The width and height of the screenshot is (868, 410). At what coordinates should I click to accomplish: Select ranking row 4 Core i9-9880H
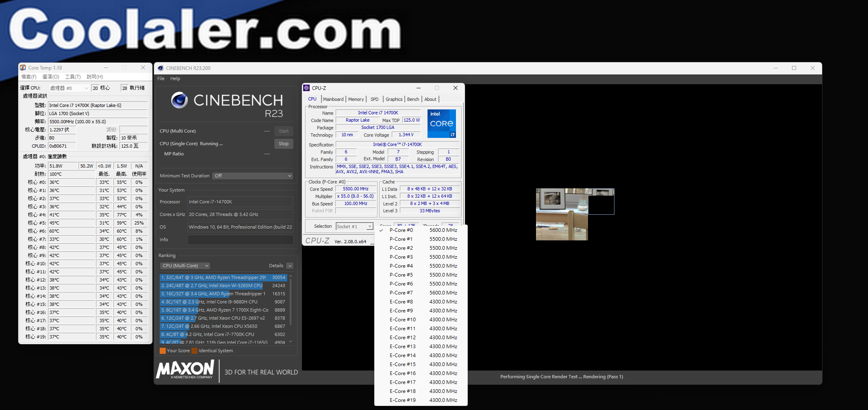[x=223, y=302]
